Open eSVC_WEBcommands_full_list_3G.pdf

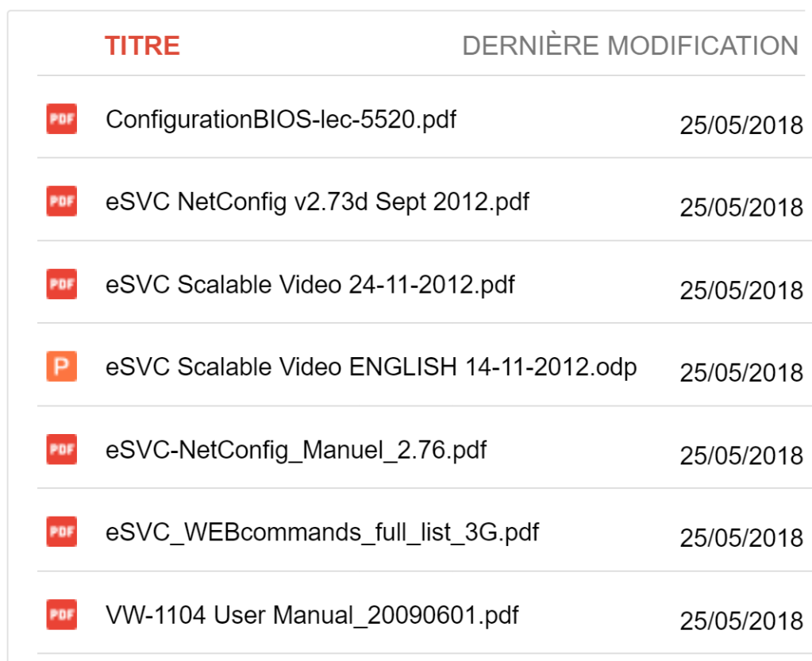point(322,532)
